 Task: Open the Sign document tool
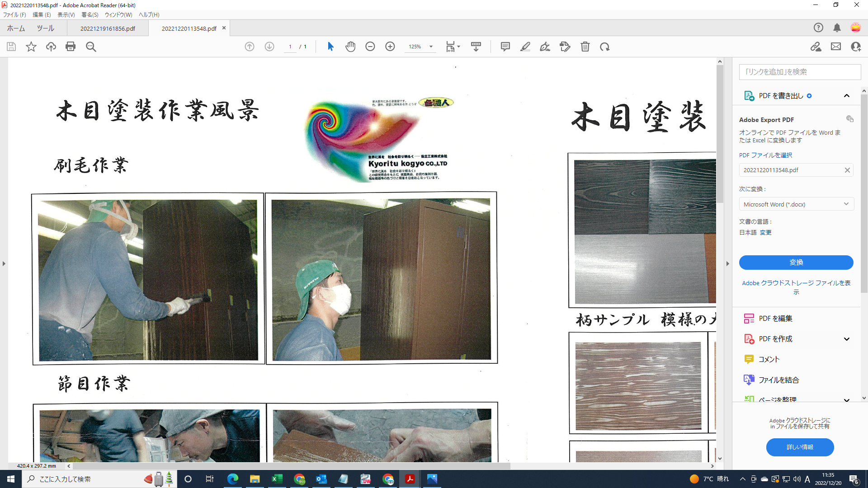545,47
